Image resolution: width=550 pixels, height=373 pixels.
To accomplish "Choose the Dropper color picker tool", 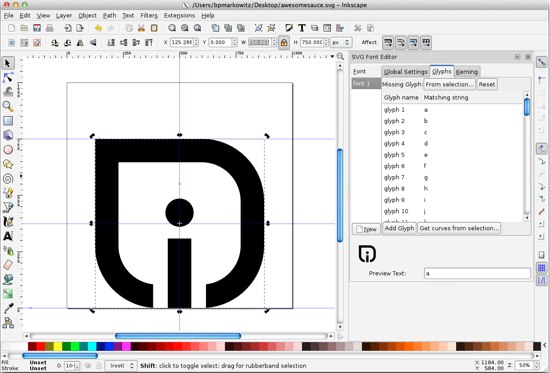I will (x=8, y=308).
